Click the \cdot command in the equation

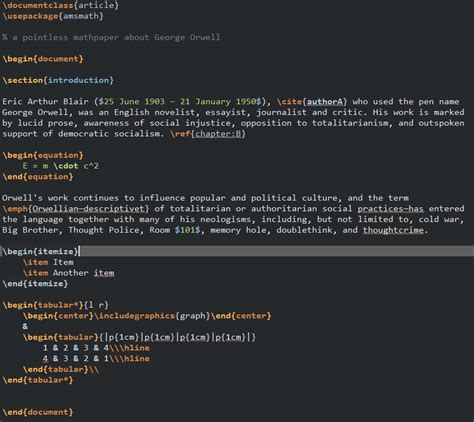66,166
